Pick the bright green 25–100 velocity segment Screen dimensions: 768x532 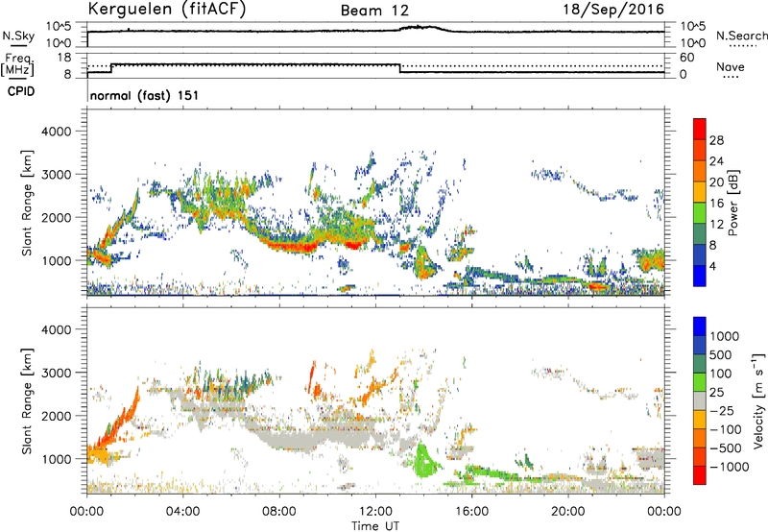coord(700,382)
